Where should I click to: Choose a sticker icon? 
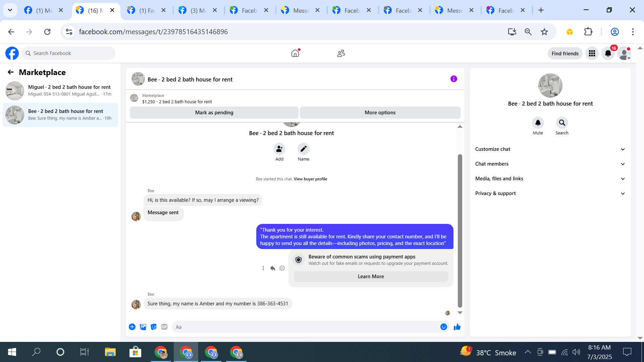(154, 327)
